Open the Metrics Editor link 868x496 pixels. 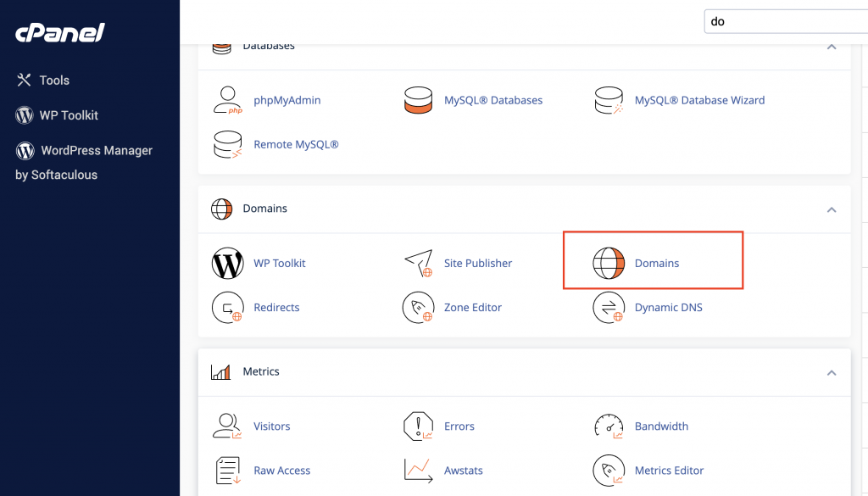click(669, 471)
